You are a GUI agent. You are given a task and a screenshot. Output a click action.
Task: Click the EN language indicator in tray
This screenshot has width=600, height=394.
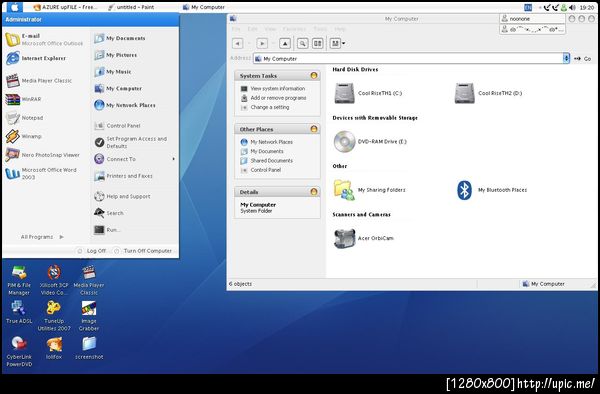(x=528, y=7)
